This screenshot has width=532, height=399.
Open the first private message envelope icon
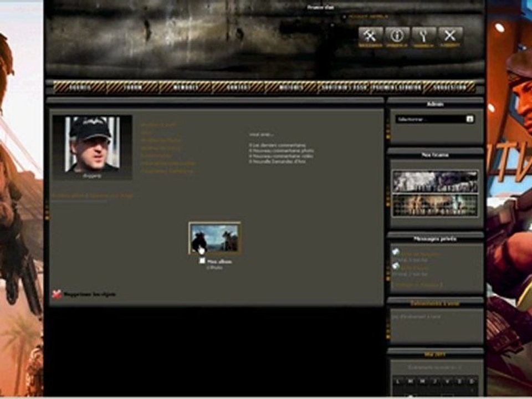tap(396, 252)
